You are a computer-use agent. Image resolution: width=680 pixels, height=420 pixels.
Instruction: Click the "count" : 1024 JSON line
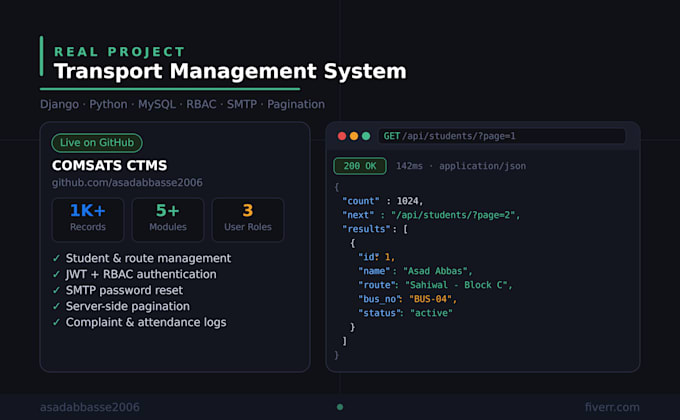pos(382,201)
